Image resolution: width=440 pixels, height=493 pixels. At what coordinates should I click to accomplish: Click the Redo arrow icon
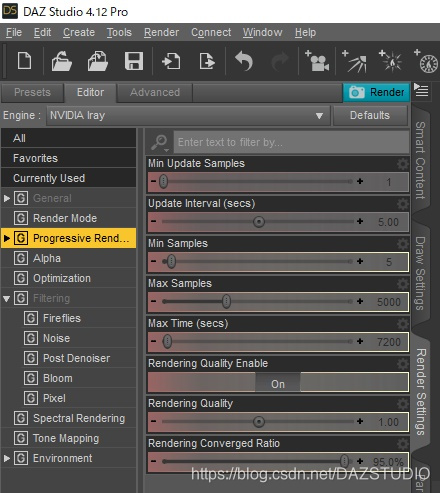click(x=280, y=61)
